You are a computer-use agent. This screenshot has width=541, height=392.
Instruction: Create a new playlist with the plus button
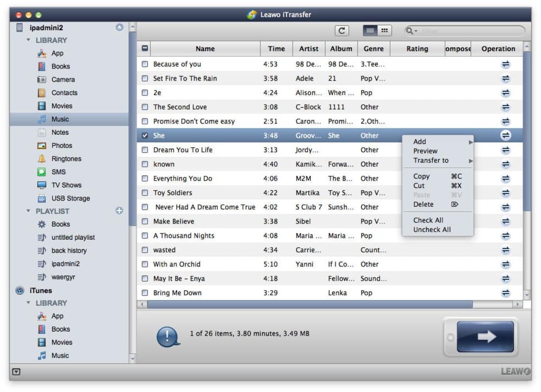tap(119, 211)
